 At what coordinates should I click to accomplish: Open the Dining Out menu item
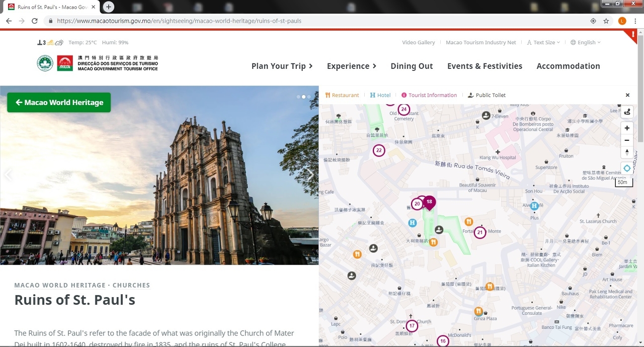pyautogui.click(x=412, y=66)
